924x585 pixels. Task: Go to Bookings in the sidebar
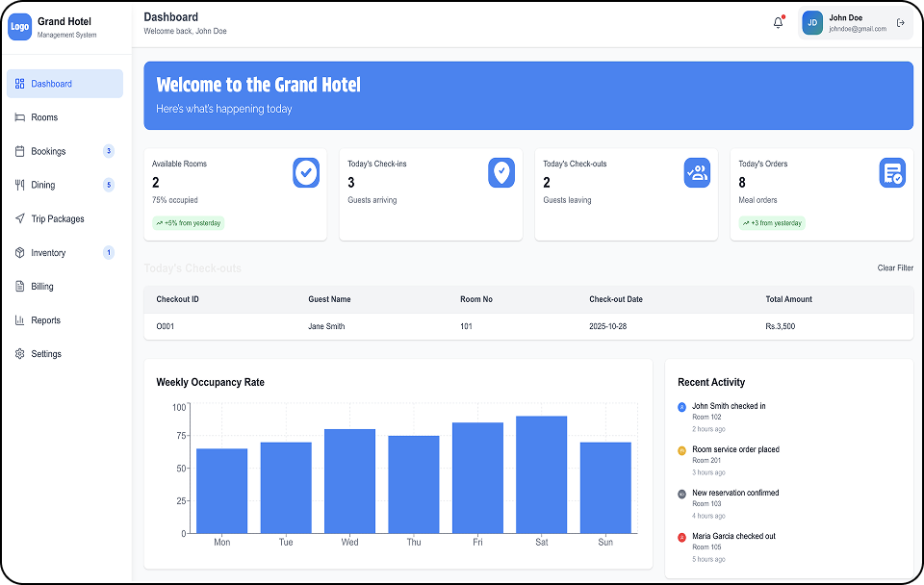click(48, 151)
